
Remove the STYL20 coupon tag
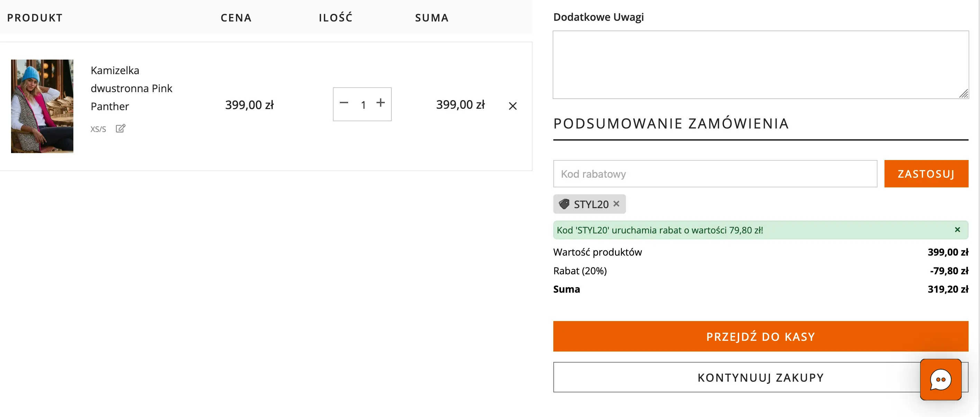click(616, 204)
